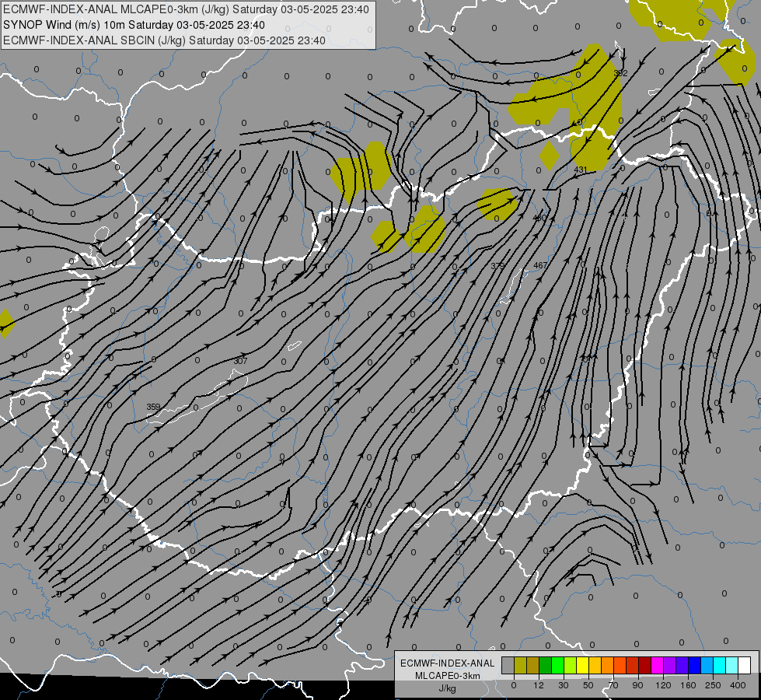Screen dimensions: 761x700
Task: Select the bright green legend swatch
Action: click(x=557, y=665)
